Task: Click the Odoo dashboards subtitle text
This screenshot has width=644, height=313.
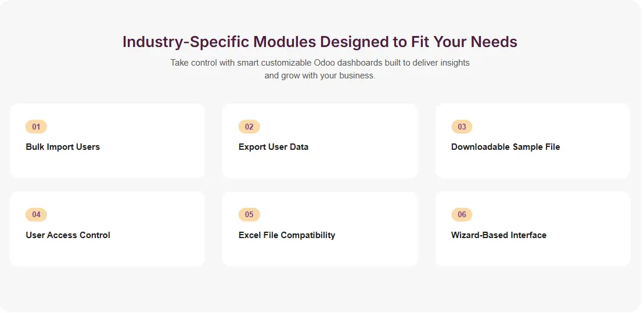Action: coord(320,69)
